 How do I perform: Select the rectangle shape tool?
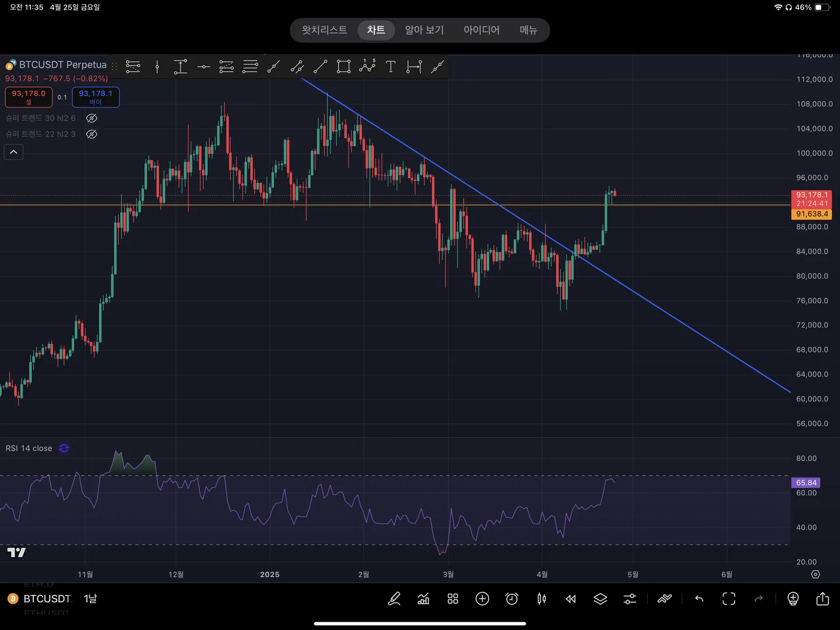344,67
